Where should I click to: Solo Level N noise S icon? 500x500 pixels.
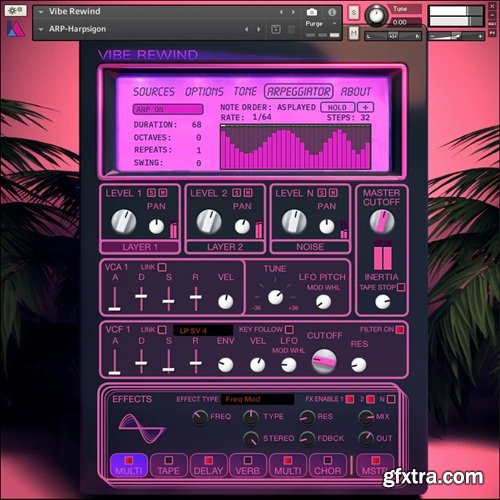(x=322, y=193)
